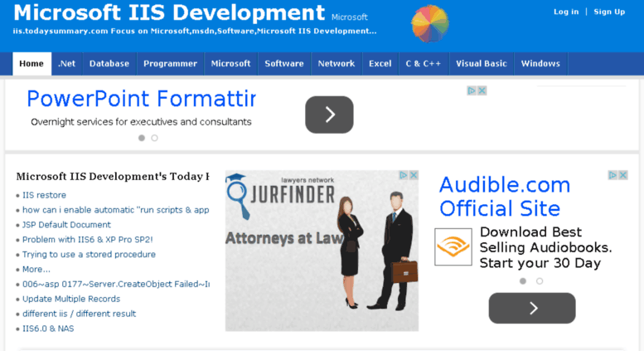Open the Server.CreateObject Failed article link
Screen dimensions: 644x351
tap(116, 284)
